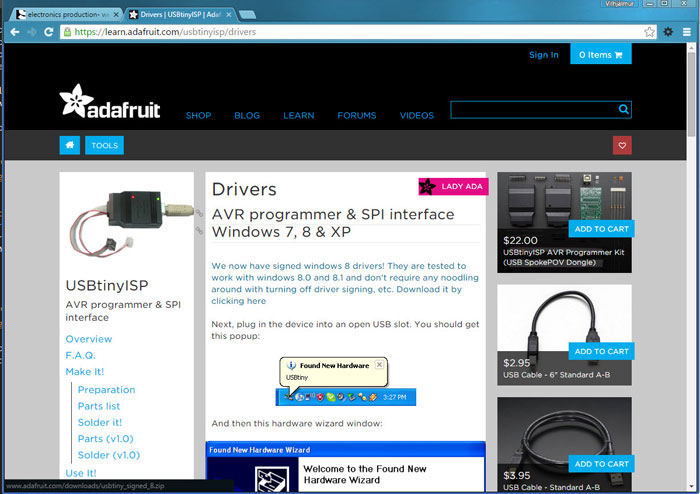The width and height of the screenshot is (700, 494).
Task: Click the anchor link icon beside the AVR programmer heading
Action: 199,213
